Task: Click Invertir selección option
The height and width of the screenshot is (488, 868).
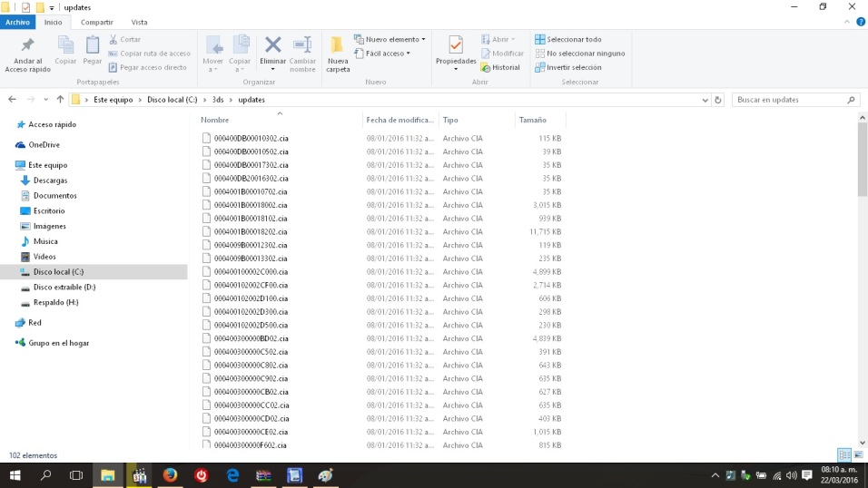Action: point(573,67)
